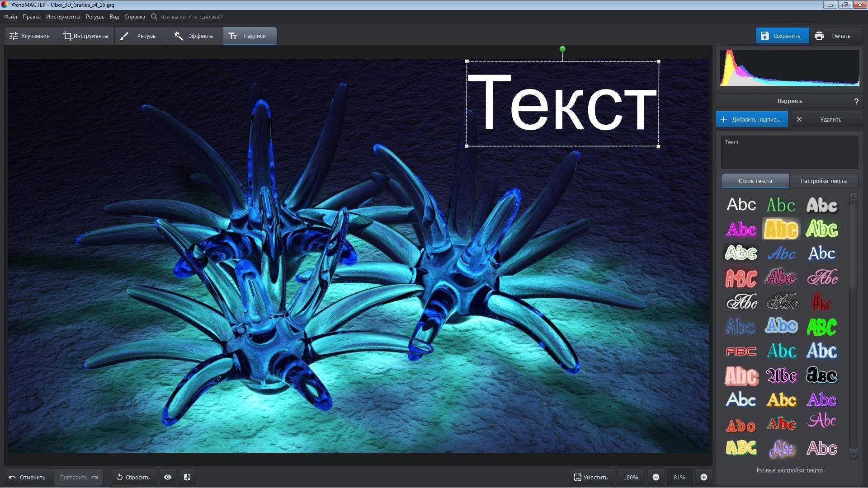868x488 pixels.
Task: Select purple gothic Abc style
Action: tap(781, 375)
